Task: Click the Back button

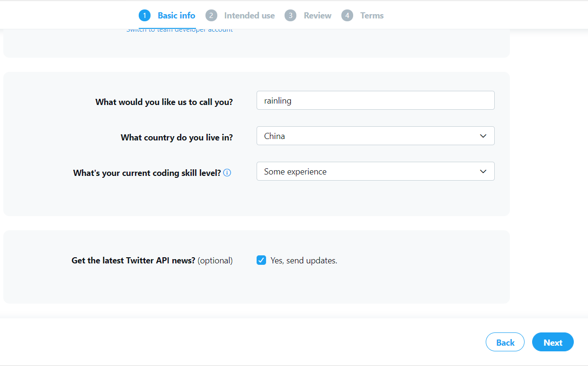Action: click(x=505, y=342)
